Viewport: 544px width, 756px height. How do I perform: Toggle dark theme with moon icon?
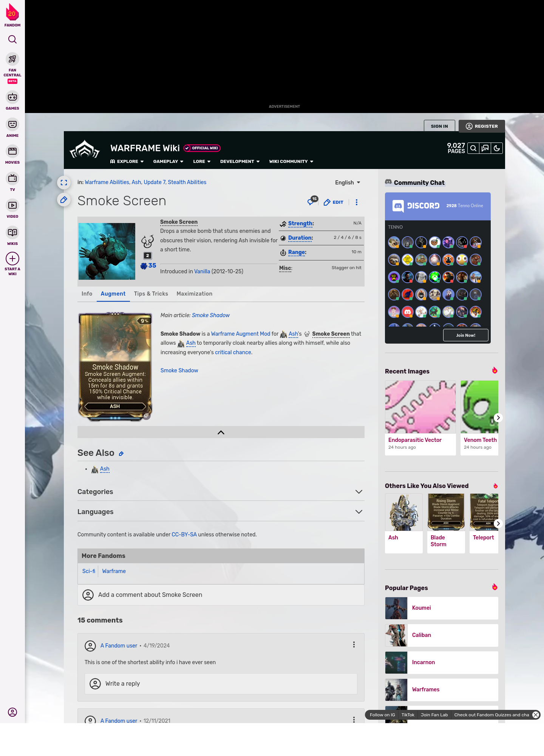coord(497,148)
